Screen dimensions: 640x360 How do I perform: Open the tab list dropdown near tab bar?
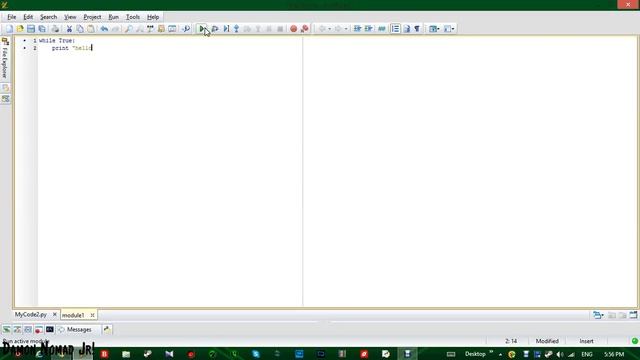598,315
